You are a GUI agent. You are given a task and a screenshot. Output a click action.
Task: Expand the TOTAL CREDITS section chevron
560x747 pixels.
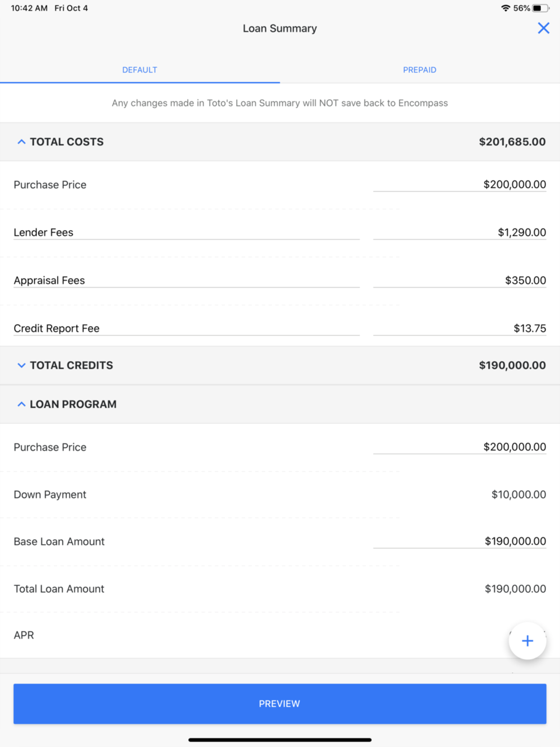[x=21, y=365]
